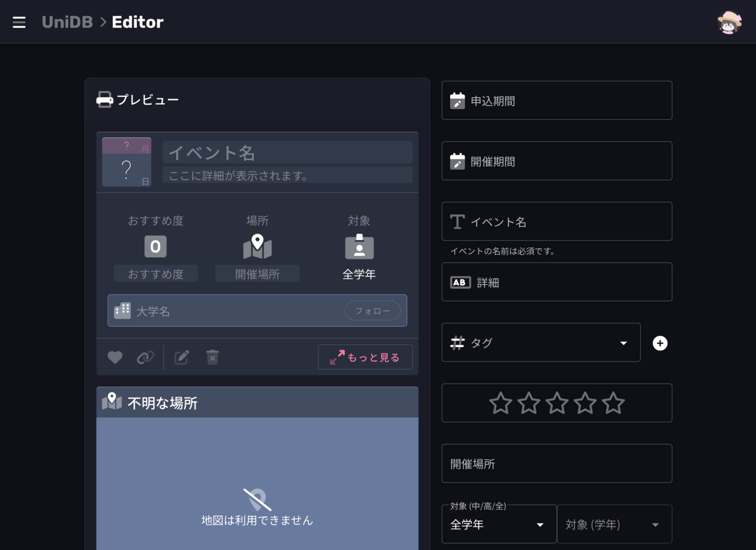Click the calendar icon in 開催期間

pos(457,161)
